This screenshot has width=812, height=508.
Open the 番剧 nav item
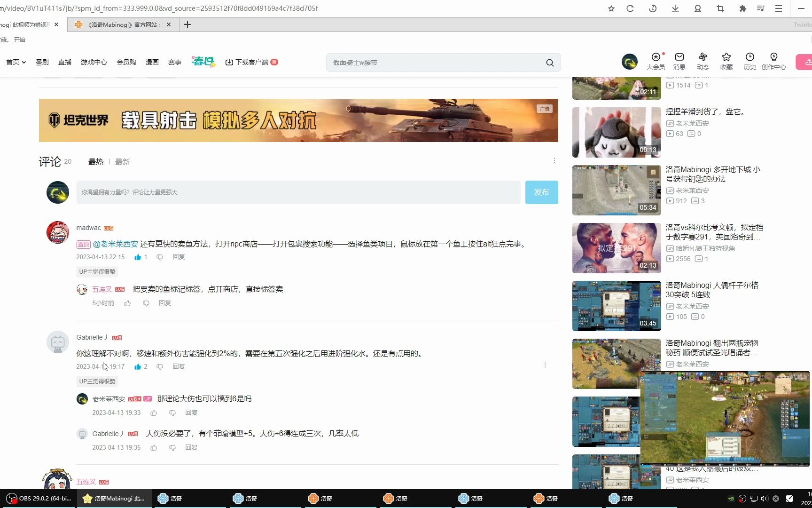coord(42,62)
